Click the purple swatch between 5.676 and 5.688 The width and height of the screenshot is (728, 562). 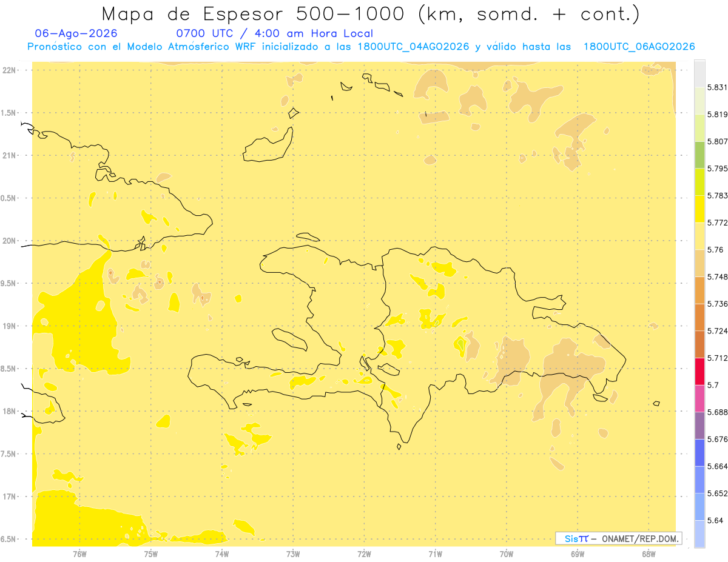click(699, 426)
